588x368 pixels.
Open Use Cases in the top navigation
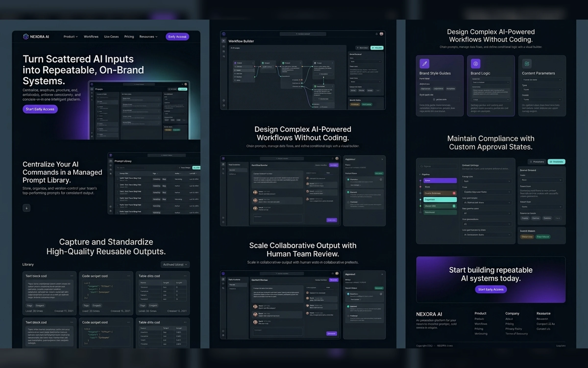coord(111,37)
